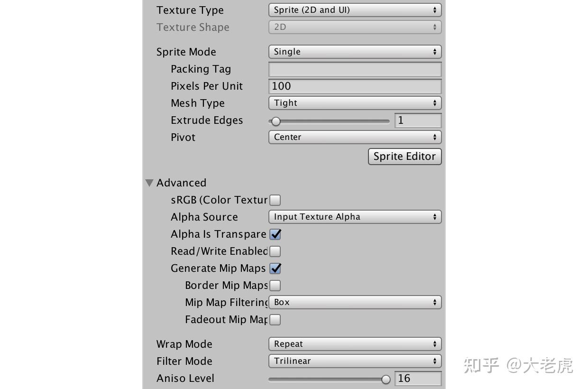
Task: Open the Alpha Source dropdown
Action: coord(355,217)
